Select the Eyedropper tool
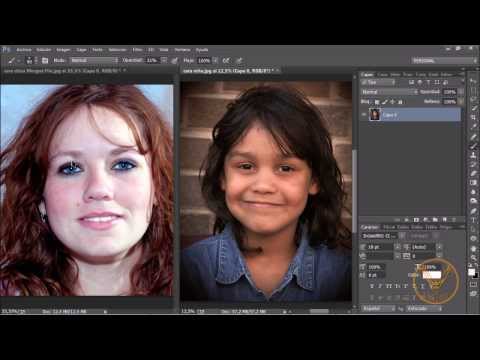 point(473,127)
